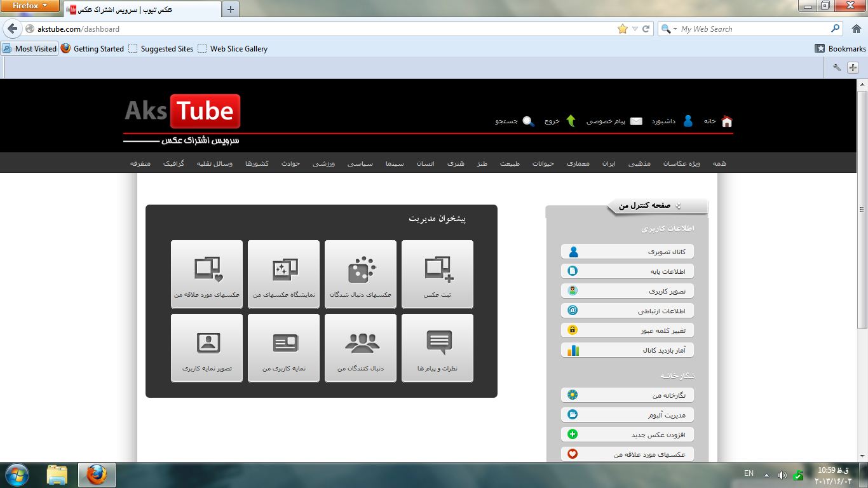868x488 pixels.
Task: Select the 'مذهبی' category menu item
Action: [639, 163]
